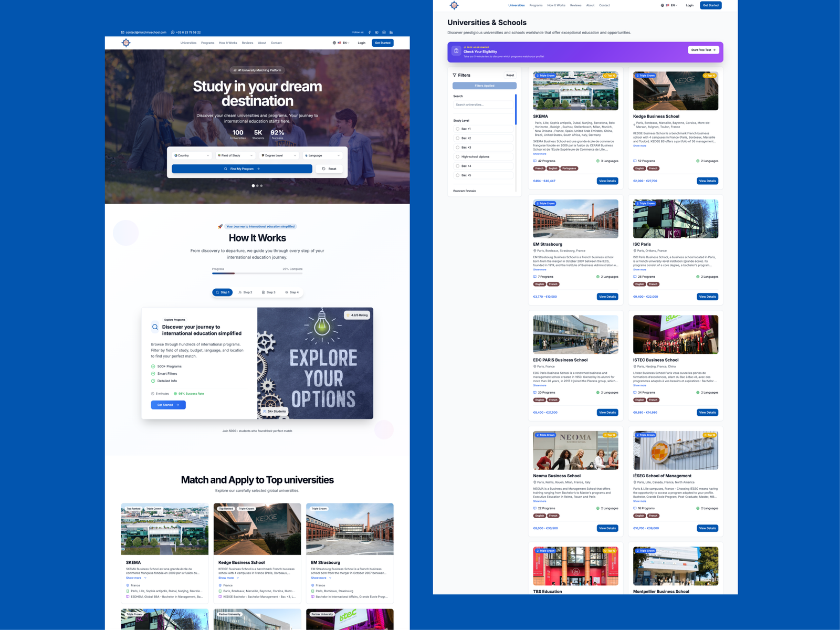
Task: Select the Bac +3 study level radio
Action: pos(457,148)
